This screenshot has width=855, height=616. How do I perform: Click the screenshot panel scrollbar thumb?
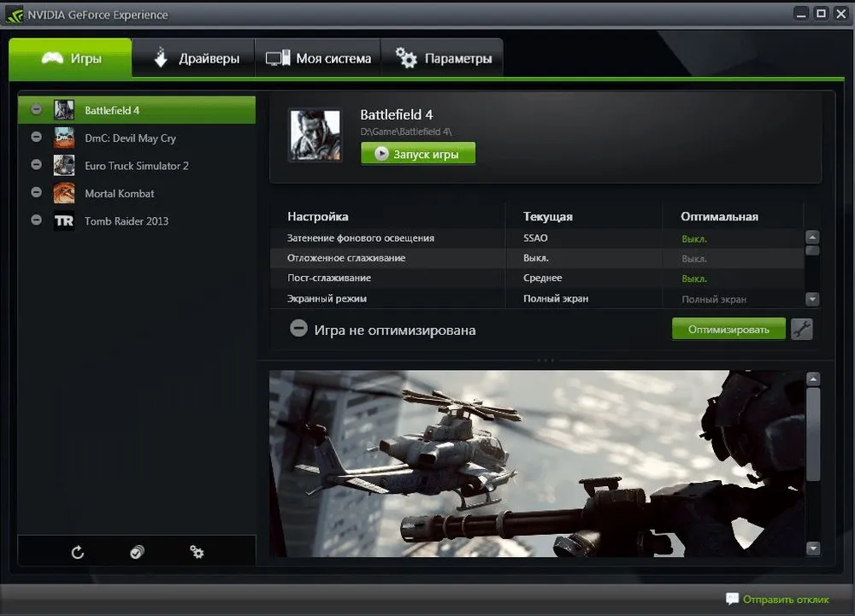[x=813, y=434]
